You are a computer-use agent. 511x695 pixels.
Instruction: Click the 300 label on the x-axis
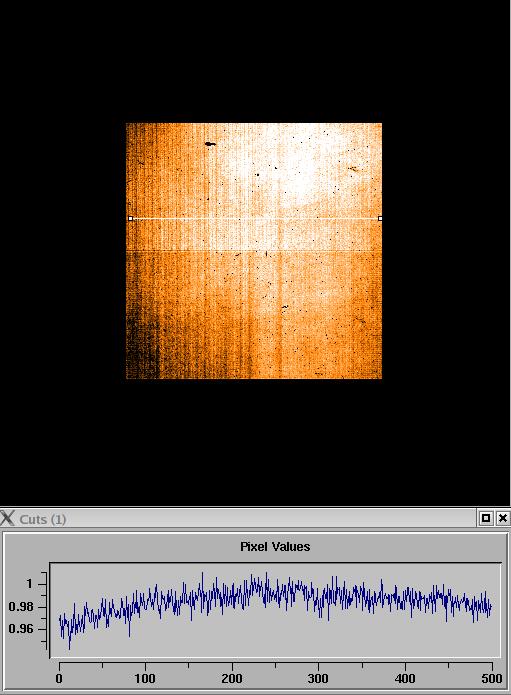(x=318, y=679)
